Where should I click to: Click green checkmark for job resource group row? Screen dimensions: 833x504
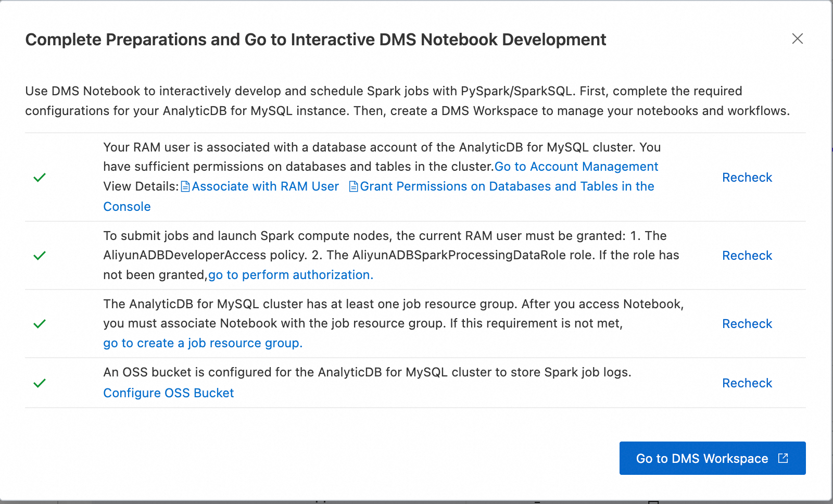[40, 324]
